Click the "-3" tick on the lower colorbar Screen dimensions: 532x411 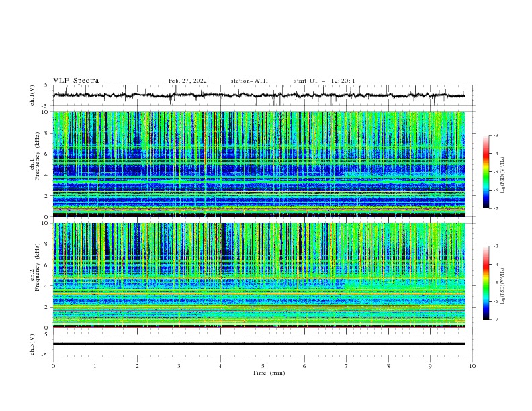(x=495, y=246)
